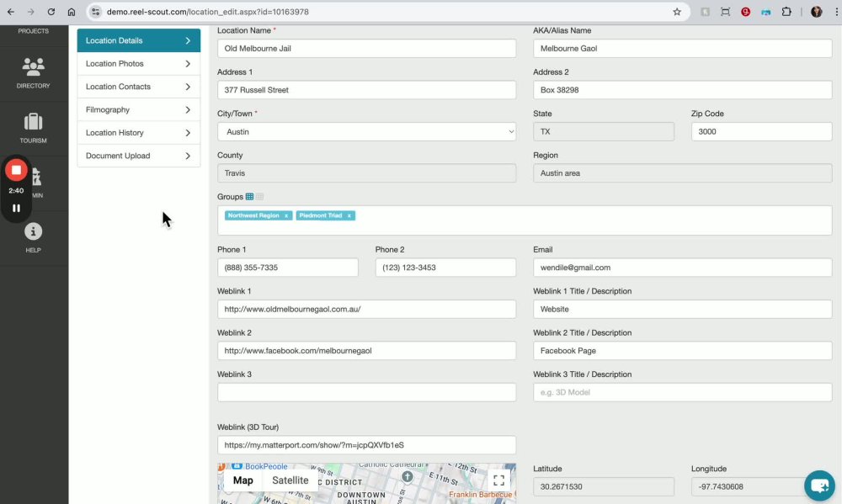Open the City/Town dropdown showing Austin
Viewport: 842px width, 504px height.
pos(367,131)
